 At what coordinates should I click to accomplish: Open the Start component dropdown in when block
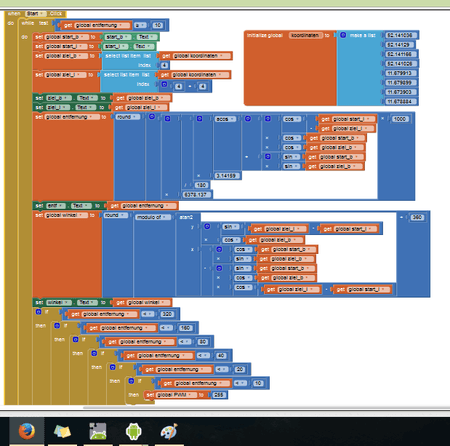(x=35, y=14)
